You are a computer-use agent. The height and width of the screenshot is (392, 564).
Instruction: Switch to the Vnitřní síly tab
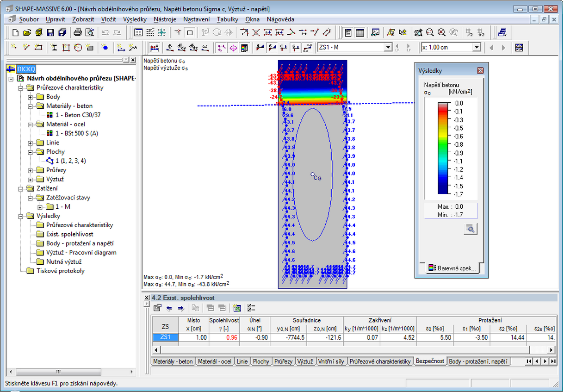pos(331,361)
